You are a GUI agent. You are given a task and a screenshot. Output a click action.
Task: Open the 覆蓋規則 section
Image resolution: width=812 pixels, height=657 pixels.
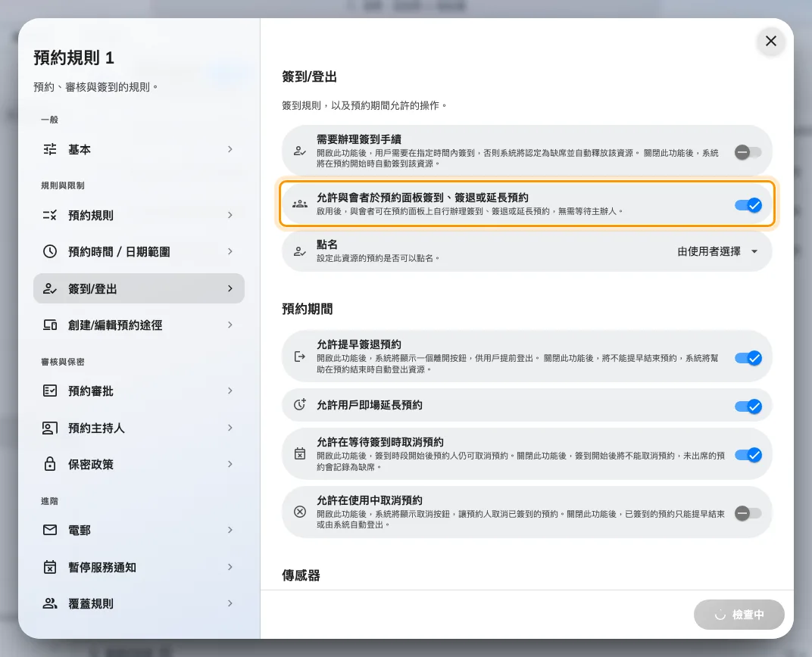coord(139,603)
